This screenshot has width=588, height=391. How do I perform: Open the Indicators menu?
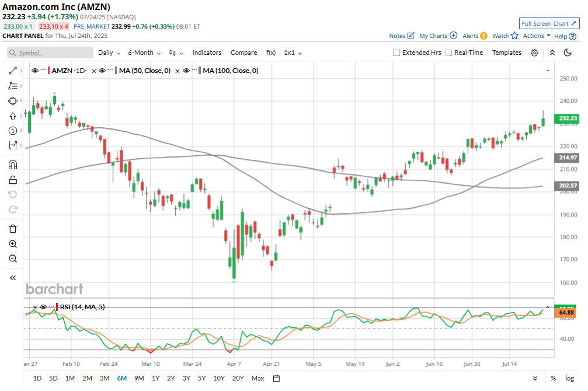pyautogui.click(x=207, y=53)
